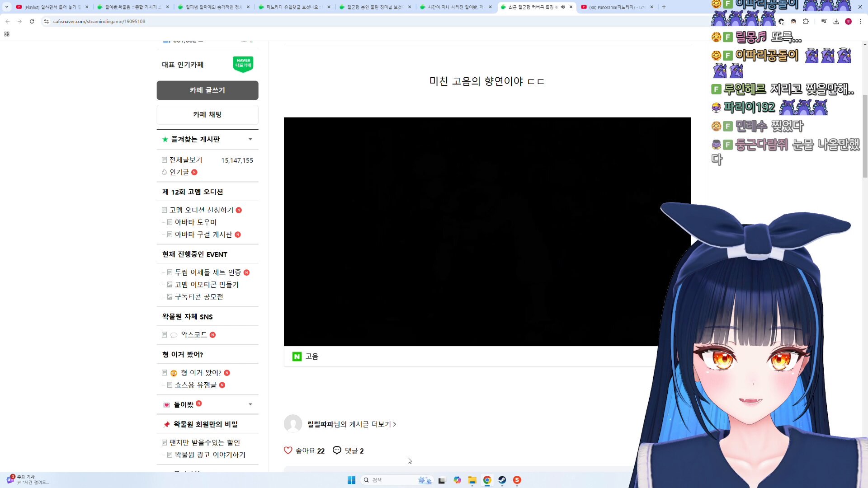Open the media control icon in toolbar
Screen dimensions: 868x488
click(824, 21)
